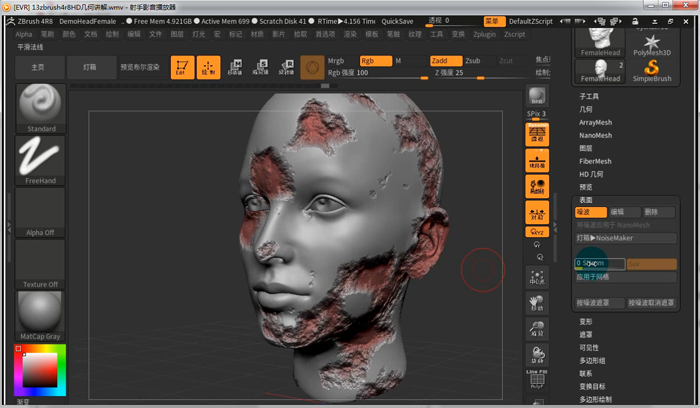Toggle the Draw mode button (绘制)
The width and height of the screenshot is (700, 408).
tap(208, 67)
